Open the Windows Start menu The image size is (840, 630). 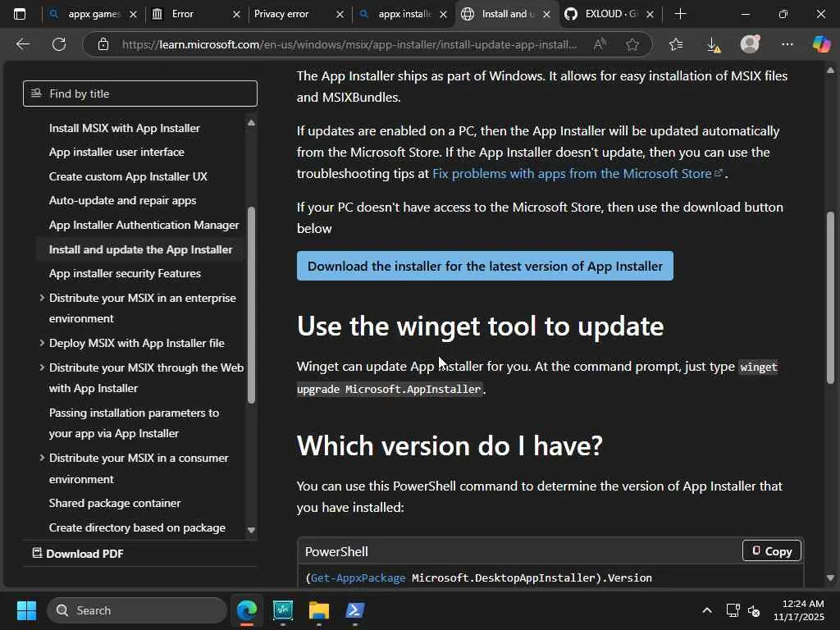coord(26,610)
